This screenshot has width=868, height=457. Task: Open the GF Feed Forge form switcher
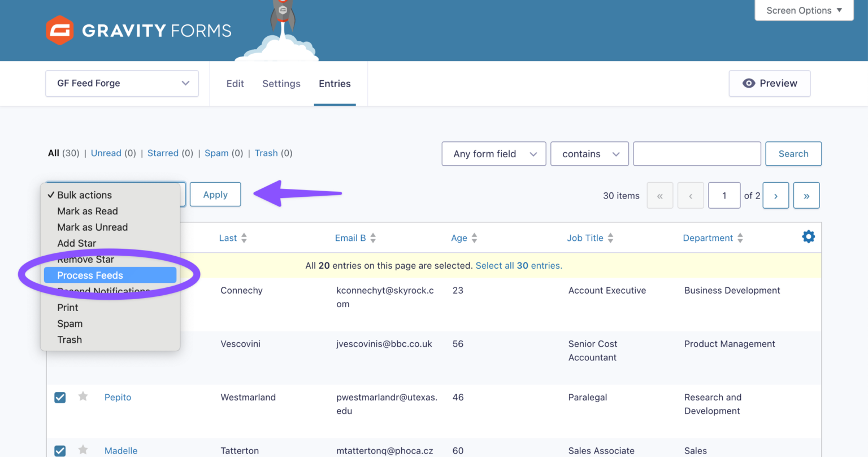click(x=122, y=84)
